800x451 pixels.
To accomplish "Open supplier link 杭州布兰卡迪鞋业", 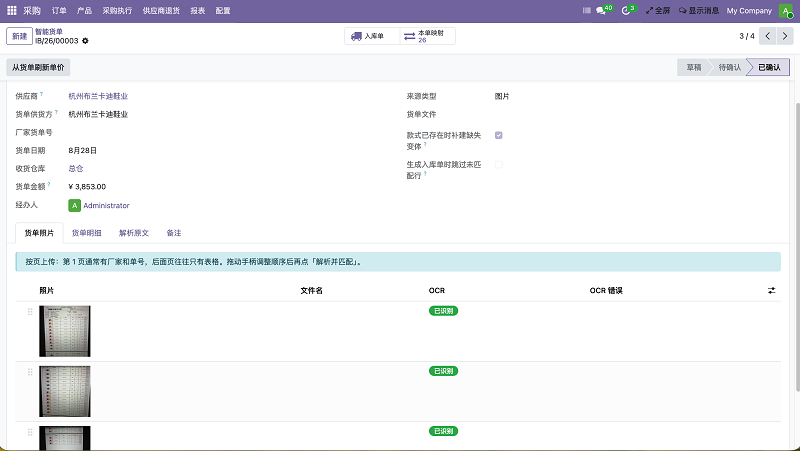I will coord(98,96).
